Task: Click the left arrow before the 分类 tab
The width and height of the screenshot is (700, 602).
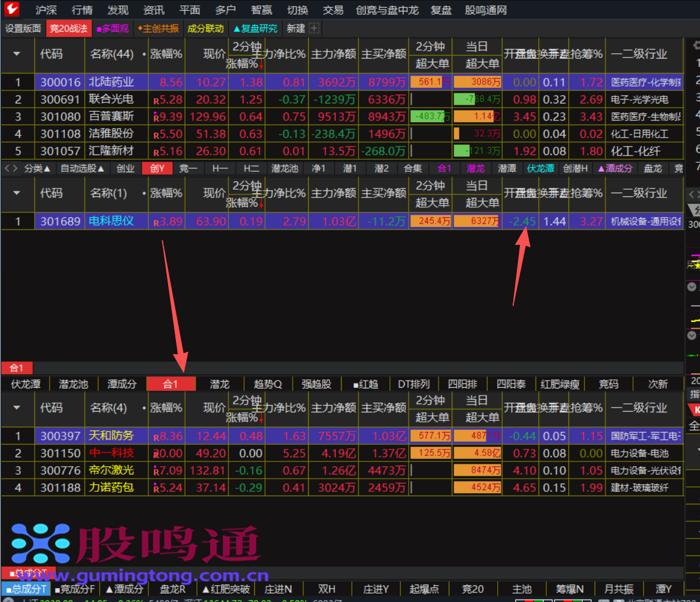Action: tap(6, 168)
